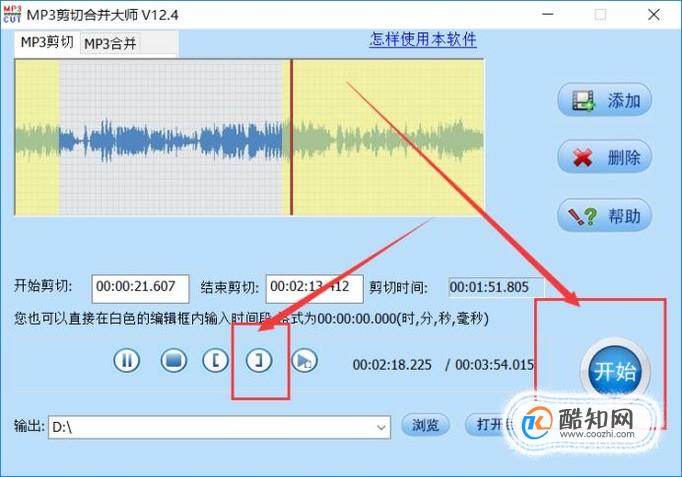Image resolution: width=682 pixels, height=477 pixels.
Task: Click the 开始剪切 time input field
Action: 140,289
